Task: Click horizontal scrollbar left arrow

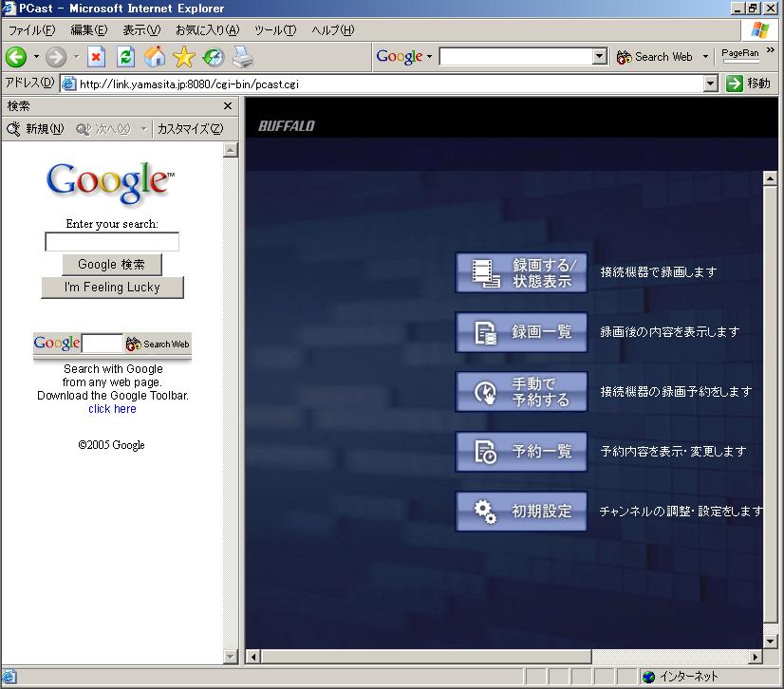Action: (x=253, y=657)
